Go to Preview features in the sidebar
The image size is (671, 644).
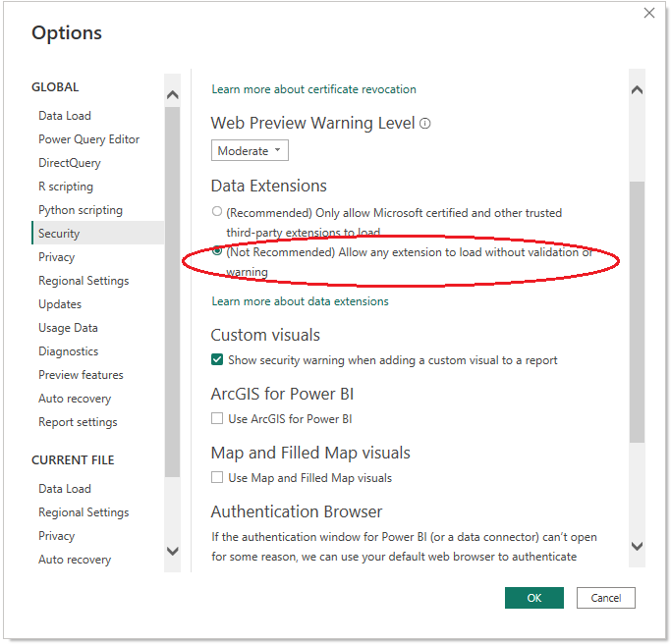[81, 375]
